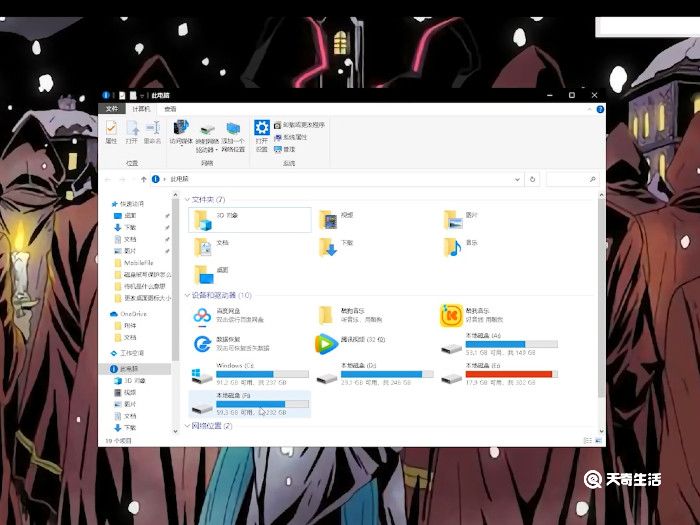Click the Map network drive ribbon button
700x525 pixels.
[x=208, y=131]
